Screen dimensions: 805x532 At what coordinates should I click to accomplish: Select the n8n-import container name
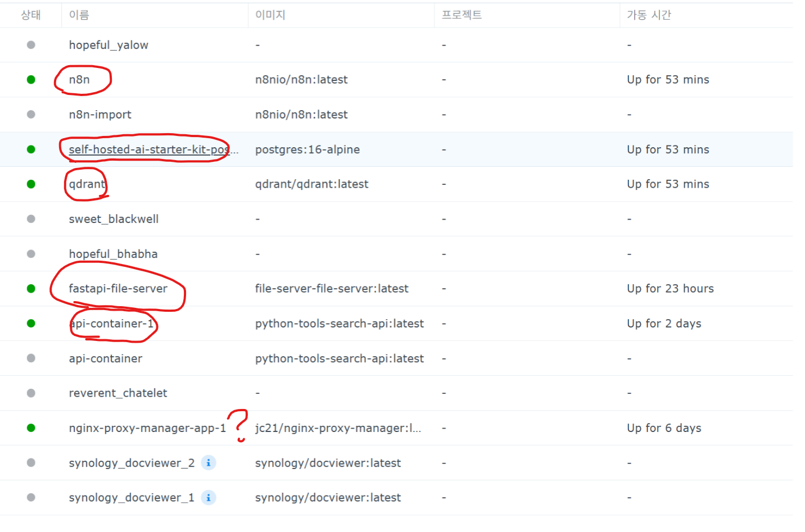(100, 115)
